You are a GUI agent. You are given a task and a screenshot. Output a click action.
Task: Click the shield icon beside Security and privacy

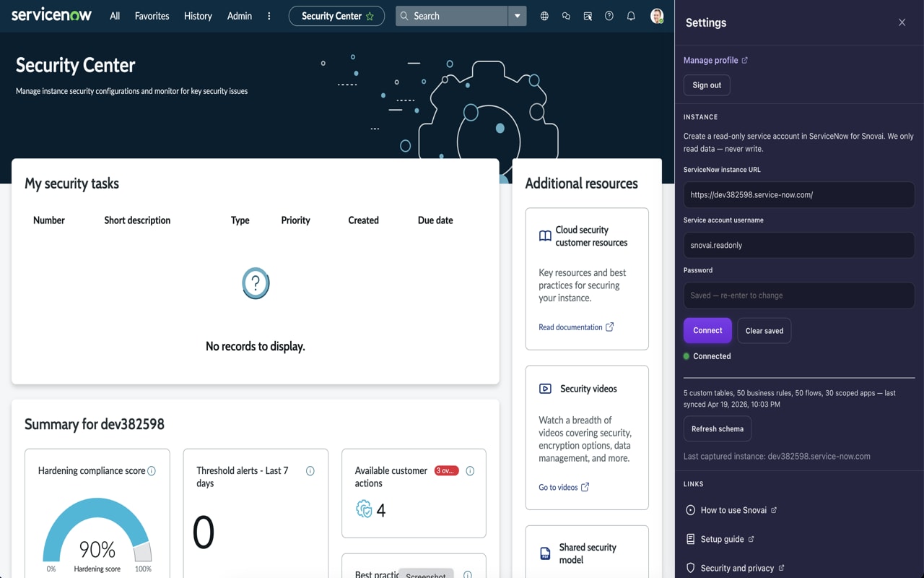click(x=690, y=568)
